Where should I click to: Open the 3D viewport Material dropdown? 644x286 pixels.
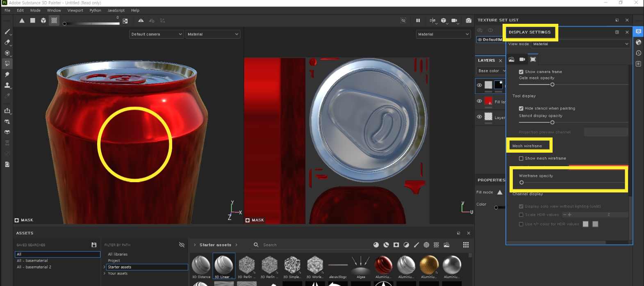pyautogui.click(x=213, y=34)
